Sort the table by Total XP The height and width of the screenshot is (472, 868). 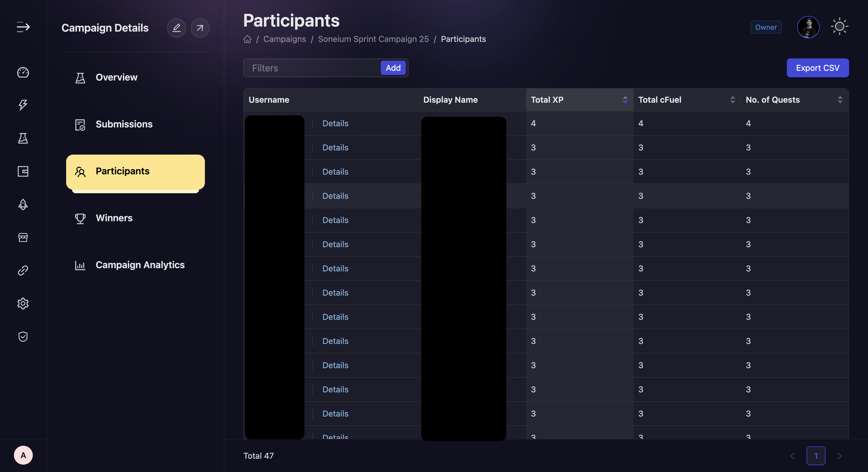tap(625, 100)
